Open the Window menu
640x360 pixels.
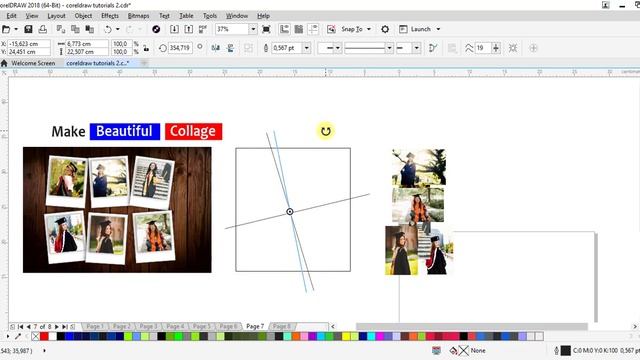(x=237, y=16)
